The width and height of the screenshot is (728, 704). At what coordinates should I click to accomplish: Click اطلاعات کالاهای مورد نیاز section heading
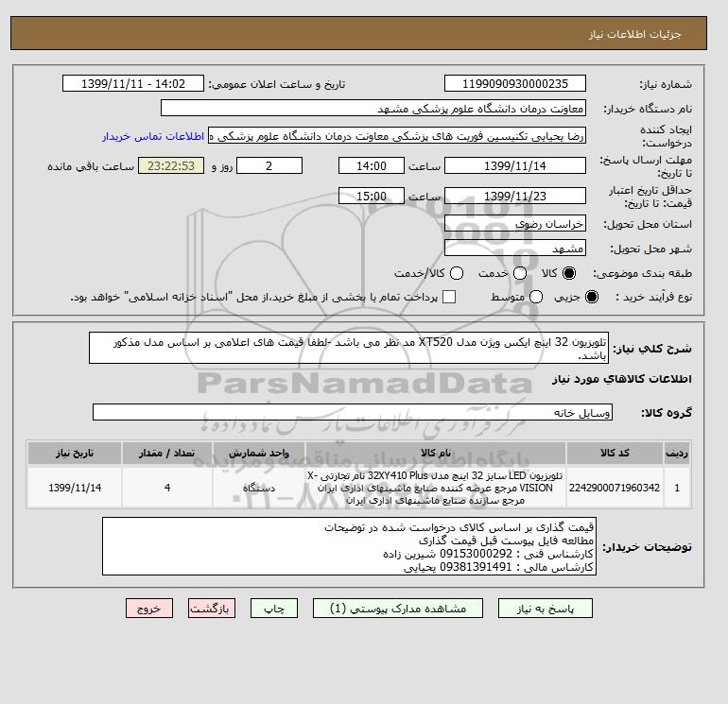622,379
